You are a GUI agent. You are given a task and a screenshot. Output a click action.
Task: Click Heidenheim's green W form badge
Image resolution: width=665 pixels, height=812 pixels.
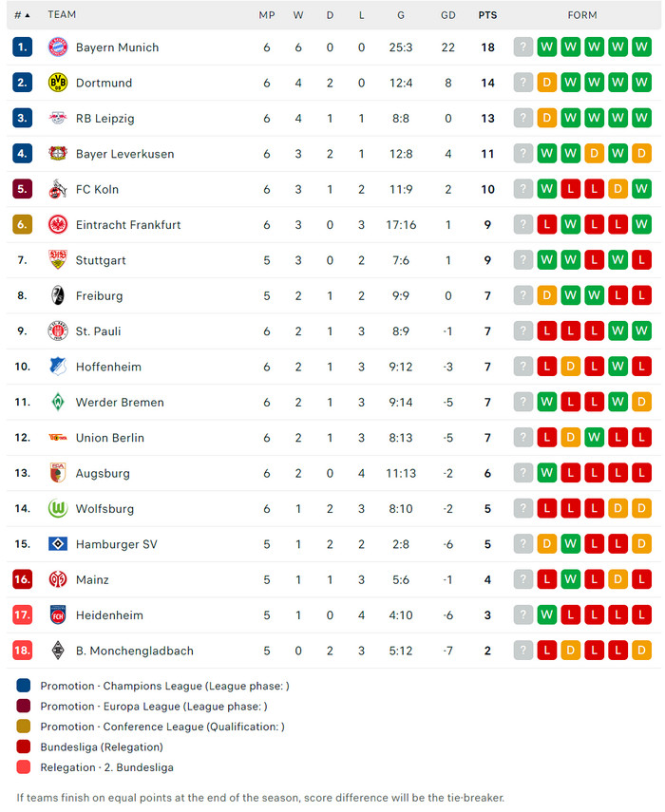point(547,615)
